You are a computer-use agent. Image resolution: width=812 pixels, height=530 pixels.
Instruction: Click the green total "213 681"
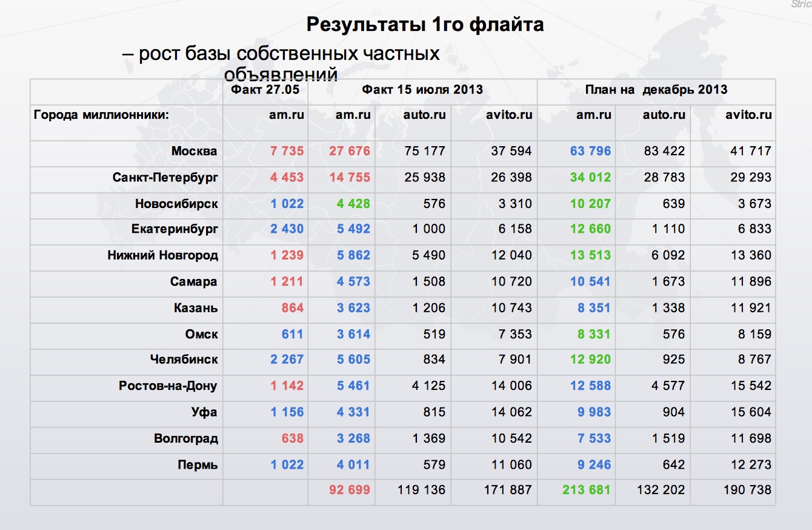587,490
